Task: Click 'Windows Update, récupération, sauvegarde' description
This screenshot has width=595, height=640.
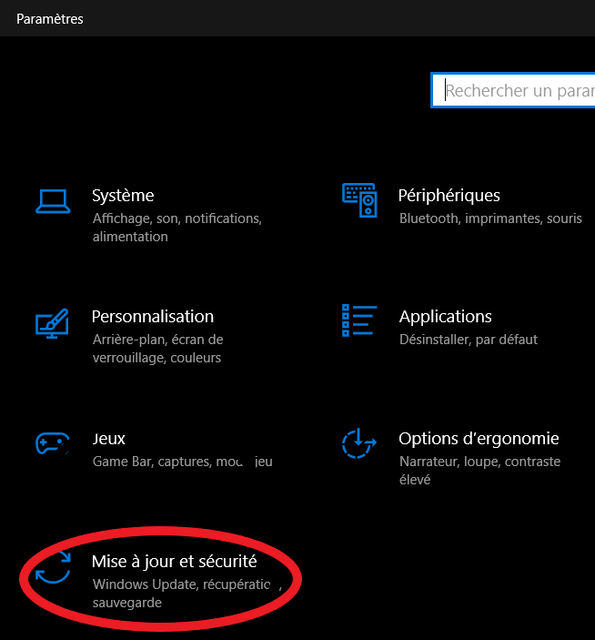Action: pyautogui.click(x=187, y=593)
